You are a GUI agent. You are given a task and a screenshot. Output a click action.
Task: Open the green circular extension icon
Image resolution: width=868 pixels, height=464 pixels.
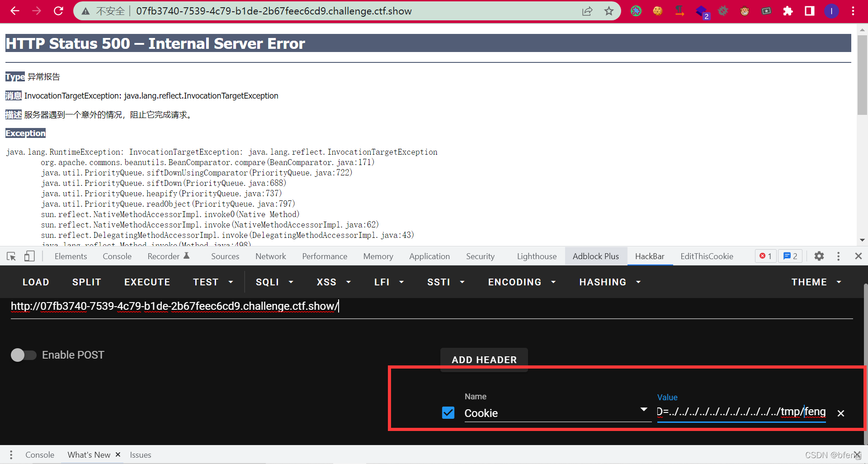636,11
